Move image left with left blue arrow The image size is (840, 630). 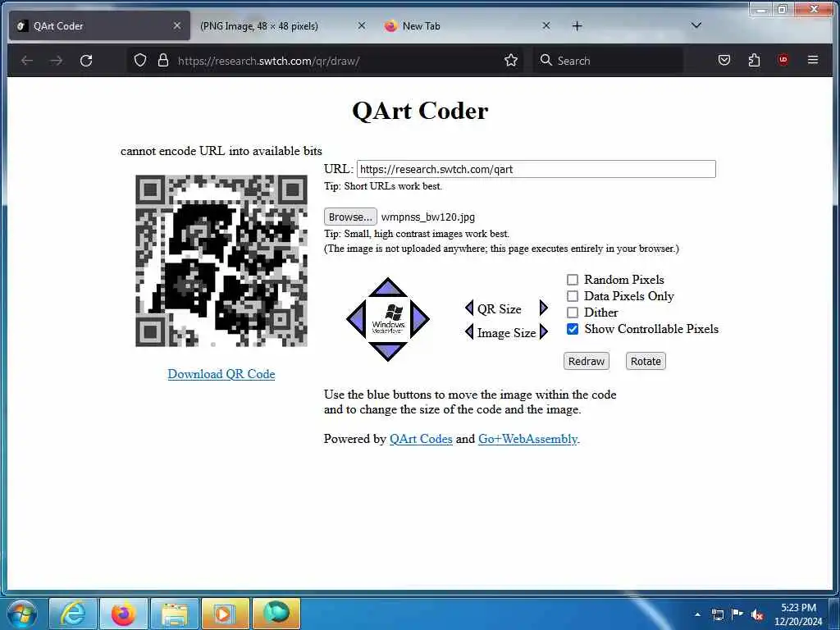357,319
